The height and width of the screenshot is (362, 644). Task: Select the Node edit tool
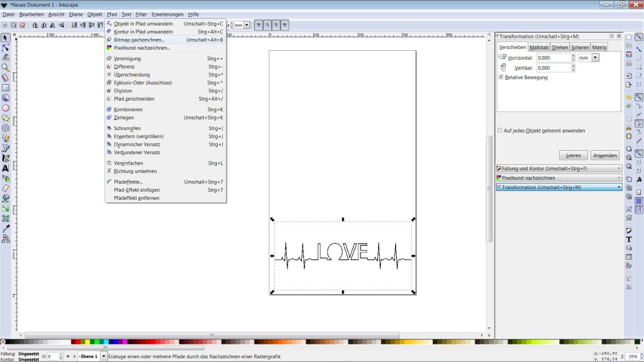tap(6, 47)
